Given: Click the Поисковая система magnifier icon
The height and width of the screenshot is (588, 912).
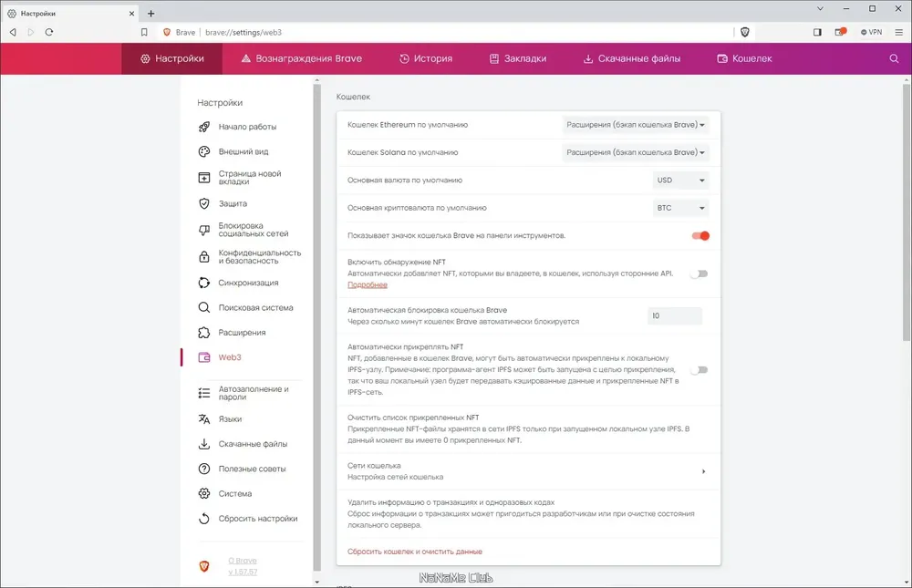Looking at the screenshot, I should coord(204,307).
